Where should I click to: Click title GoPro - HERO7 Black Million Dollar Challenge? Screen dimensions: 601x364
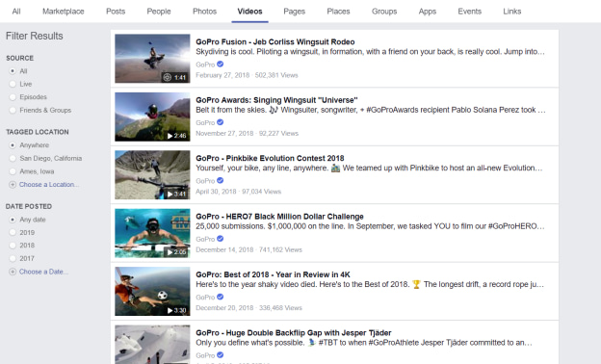[x=280, y=217]
